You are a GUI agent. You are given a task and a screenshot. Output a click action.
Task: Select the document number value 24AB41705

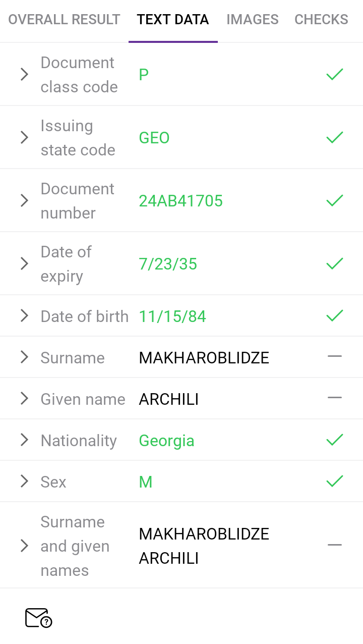coord(180,201)
